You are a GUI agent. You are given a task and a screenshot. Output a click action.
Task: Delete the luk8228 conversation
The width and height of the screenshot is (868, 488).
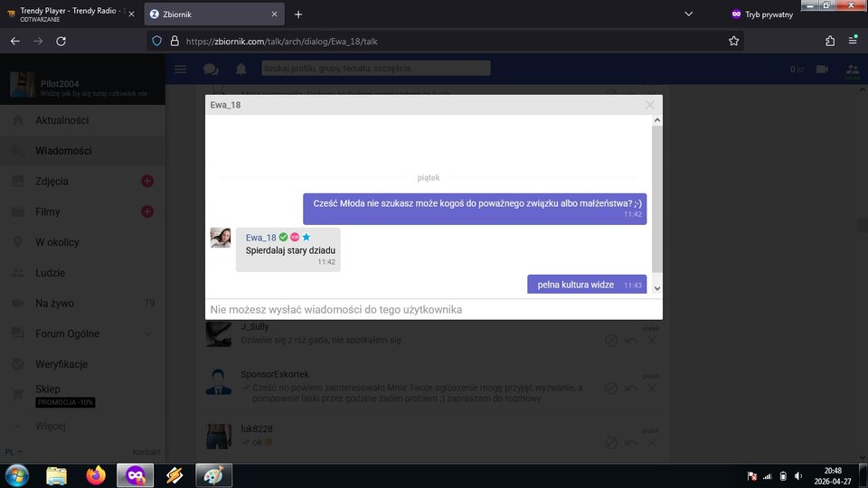point(652,442)
